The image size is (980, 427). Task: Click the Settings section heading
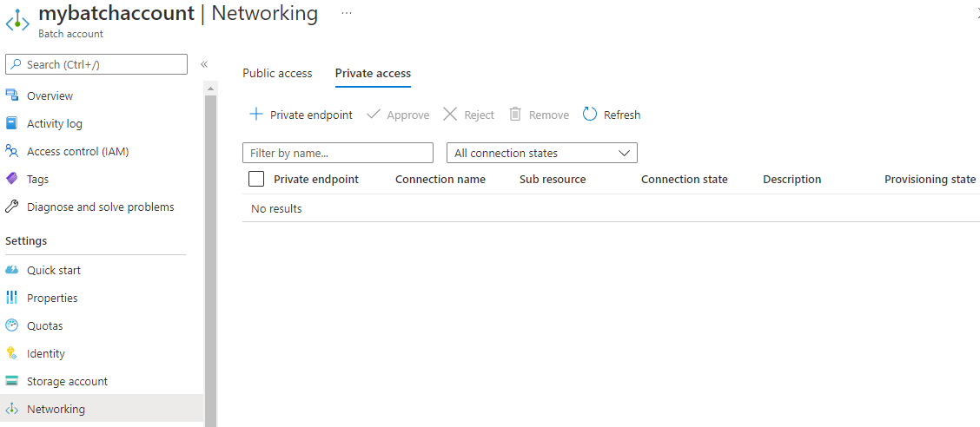[26, 241]
